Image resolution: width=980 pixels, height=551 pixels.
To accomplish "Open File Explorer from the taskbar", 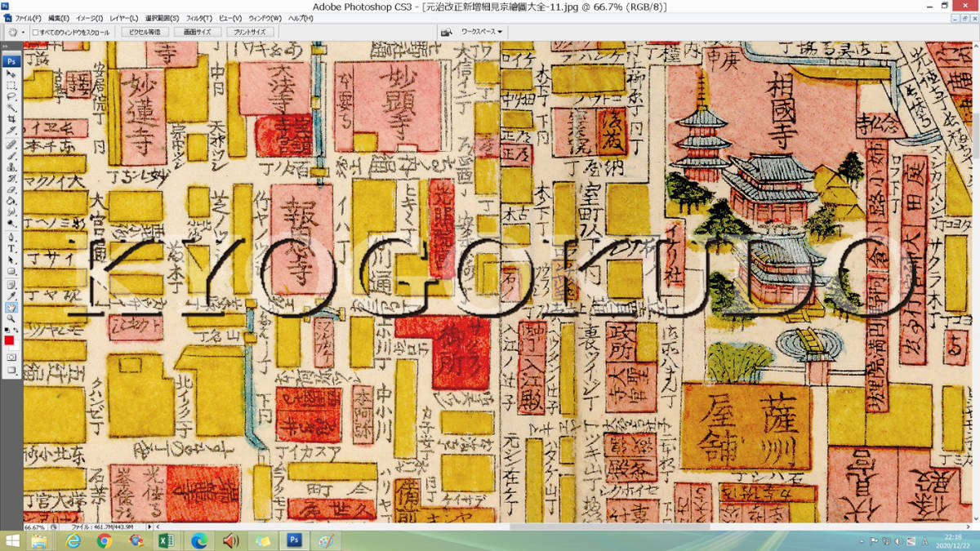I will pyautogui.click(x=39, y=541).
